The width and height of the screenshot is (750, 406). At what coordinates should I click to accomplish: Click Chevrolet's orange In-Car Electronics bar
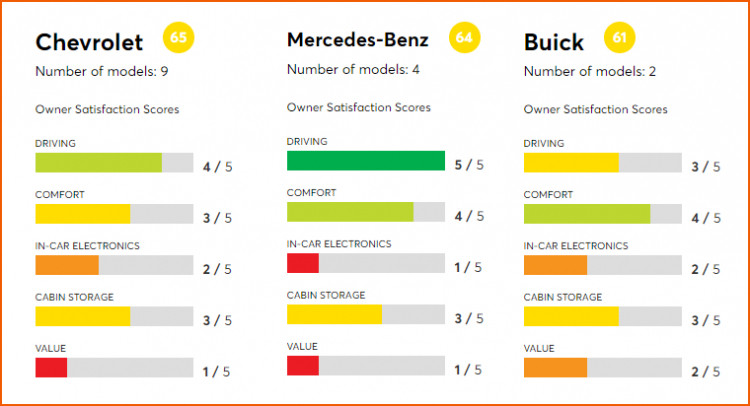click(x=67, y=265)
